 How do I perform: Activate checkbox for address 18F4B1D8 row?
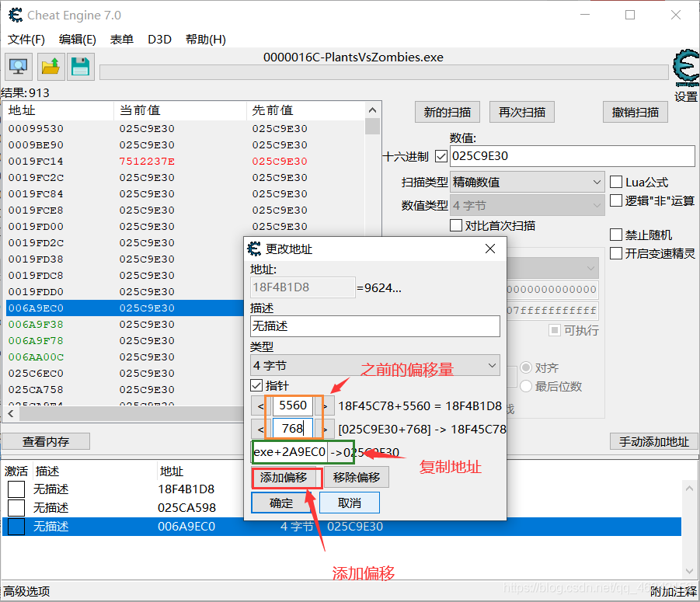tap(16, 489)
